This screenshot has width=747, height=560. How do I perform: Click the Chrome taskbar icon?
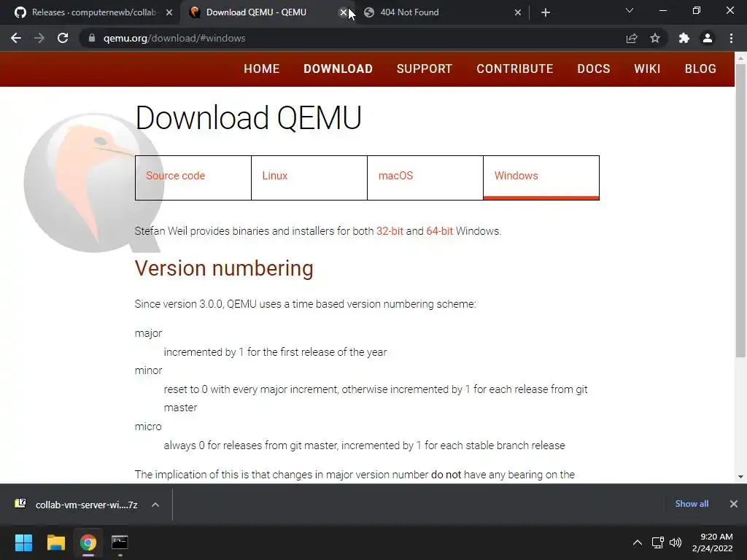click(x=88, y=542)
